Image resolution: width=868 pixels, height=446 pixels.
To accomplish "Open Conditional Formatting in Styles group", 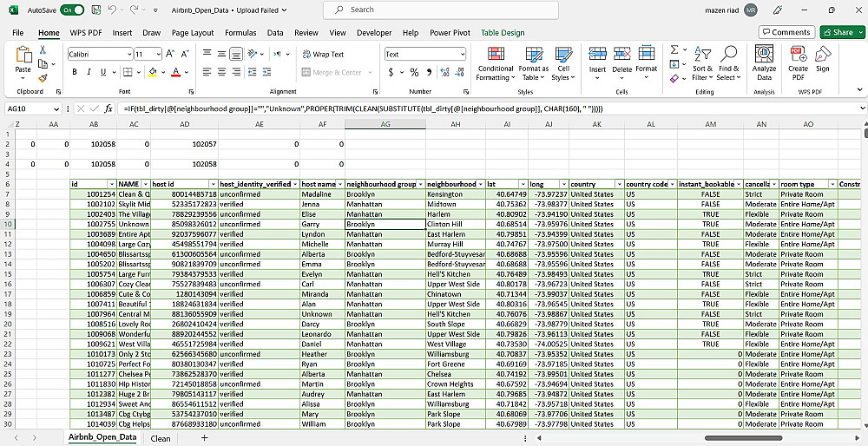I will pos(496,64).
